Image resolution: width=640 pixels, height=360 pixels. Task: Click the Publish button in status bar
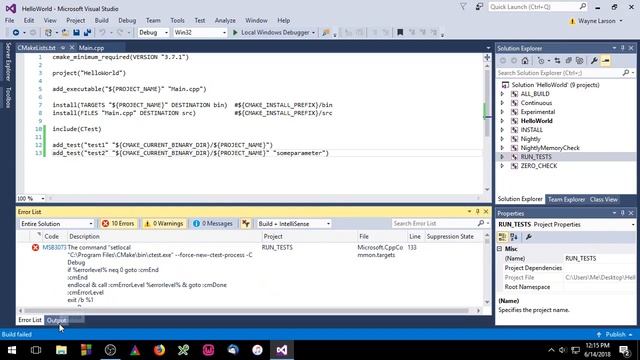615,334
